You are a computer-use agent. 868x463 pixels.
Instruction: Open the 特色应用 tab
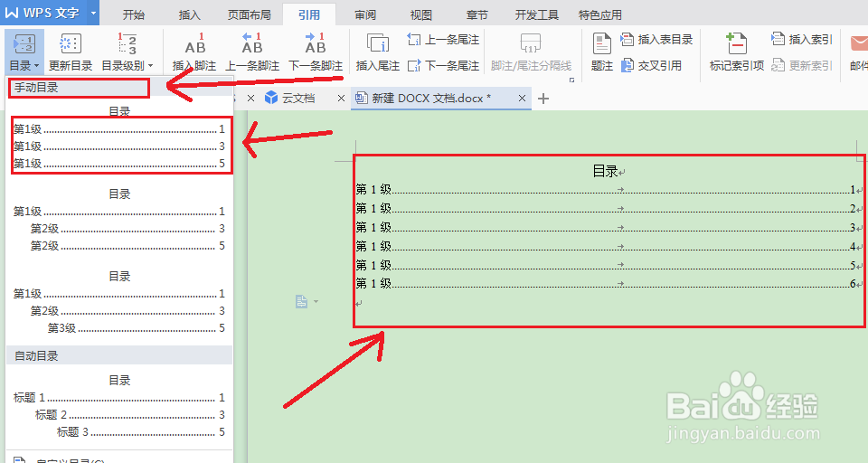click(600, 15)
